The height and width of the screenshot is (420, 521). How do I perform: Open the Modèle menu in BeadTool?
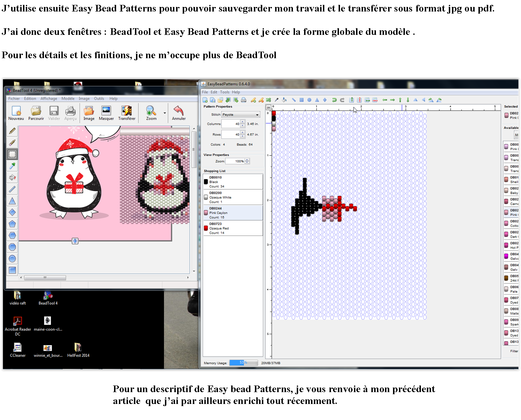point(68,99)
